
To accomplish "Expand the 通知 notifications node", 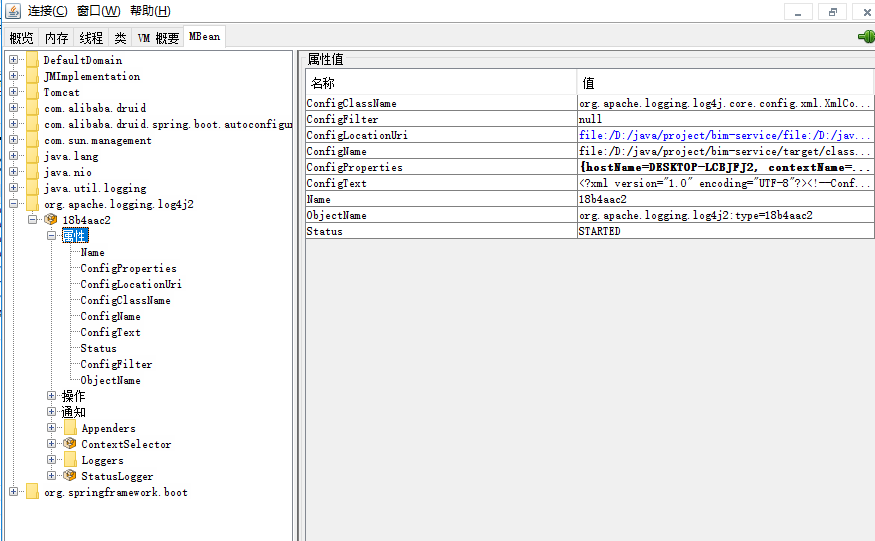I will click(x=51, y=412).
